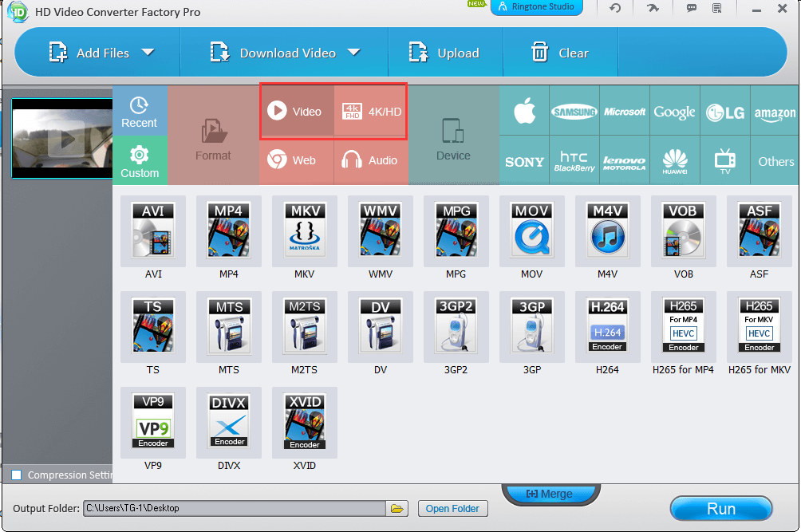801x532 pixels.
Task: Choose the VP9 encoder icon
Action: click(x=153, y=423)
